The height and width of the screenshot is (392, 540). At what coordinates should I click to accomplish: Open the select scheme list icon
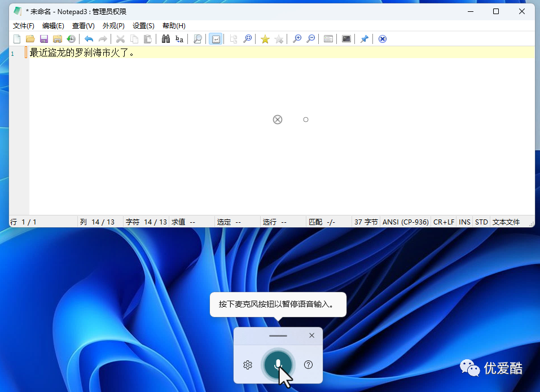[328, 39]
